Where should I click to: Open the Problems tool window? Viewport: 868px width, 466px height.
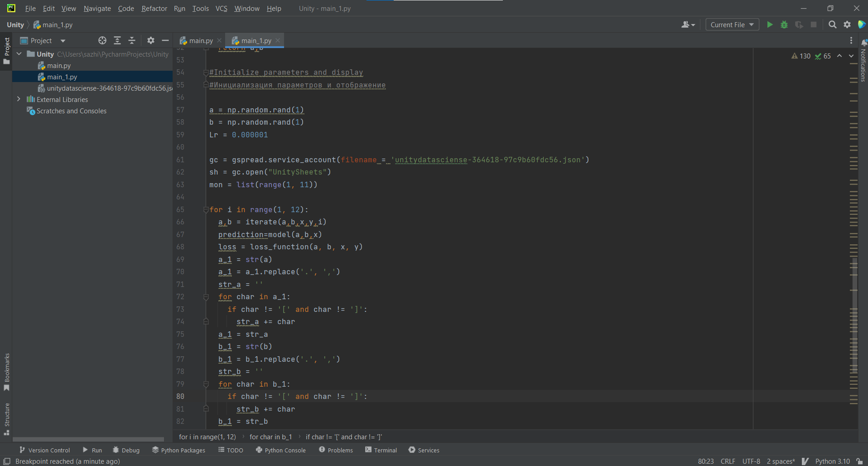pos(336,450)
